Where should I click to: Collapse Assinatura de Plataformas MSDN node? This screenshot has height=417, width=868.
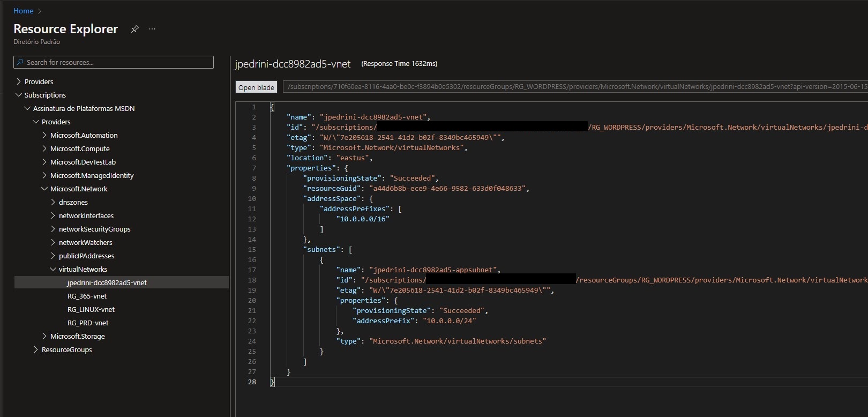tap(27, 108)
